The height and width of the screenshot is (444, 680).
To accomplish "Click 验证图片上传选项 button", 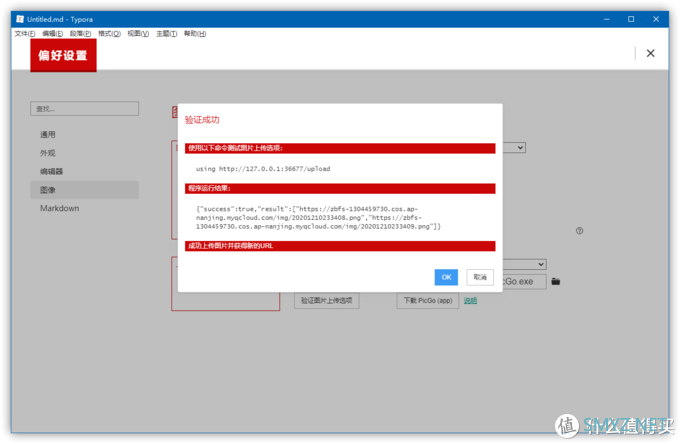I will (x=327, y=300).
